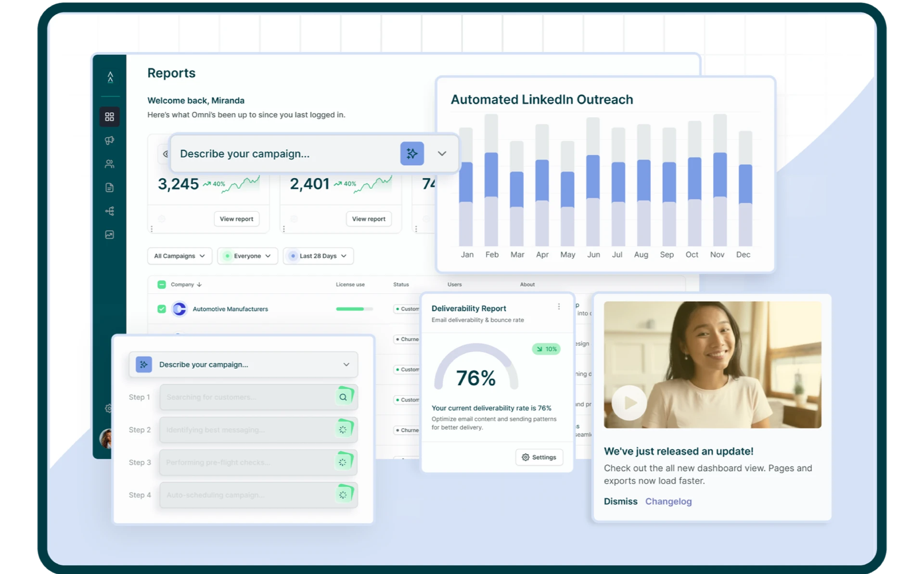
Task: Open the Changelog link
Action: pyautogui.click(x=668, y=501)
